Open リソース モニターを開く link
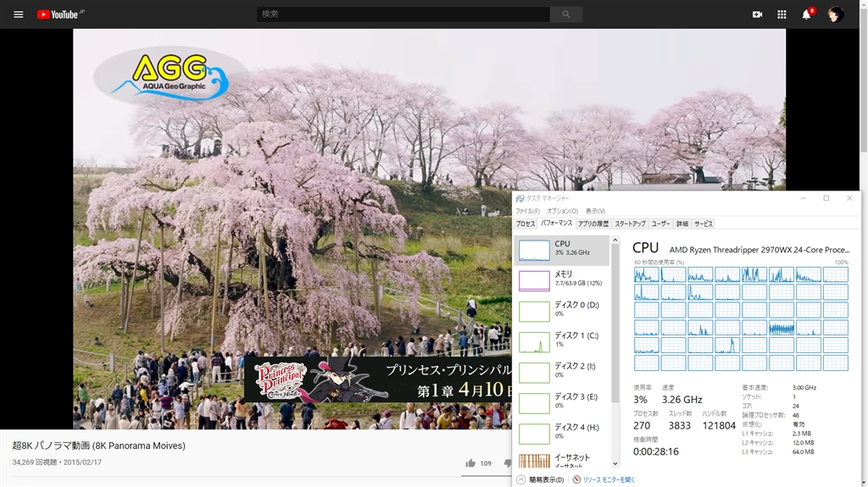Viewport: 868px width, 487px height. pyautogui.click(x=604, y=480)
